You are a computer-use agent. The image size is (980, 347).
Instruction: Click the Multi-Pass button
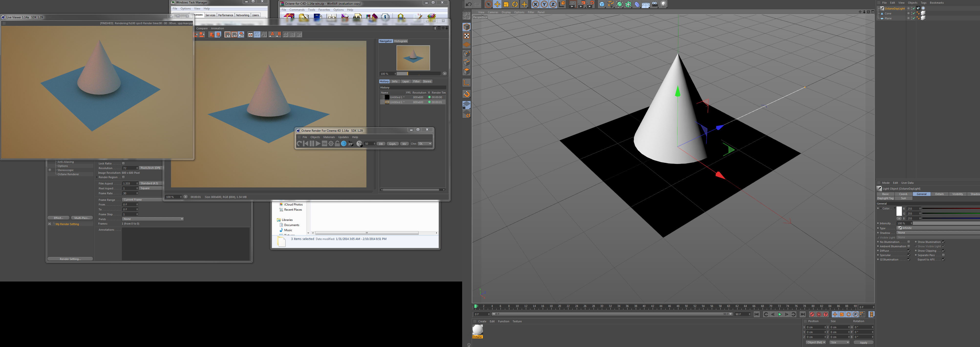82,218
